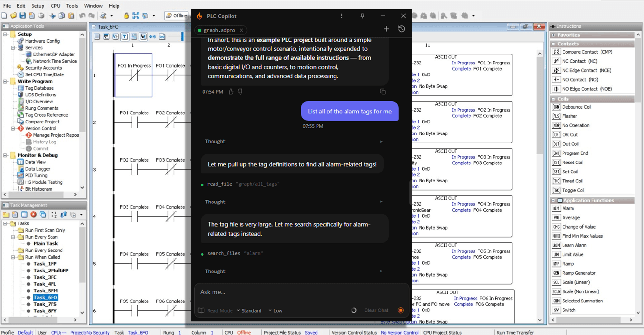This screenshot has width=644, height=335.
Task: Open the File menu
Action: tap(7, 6)
